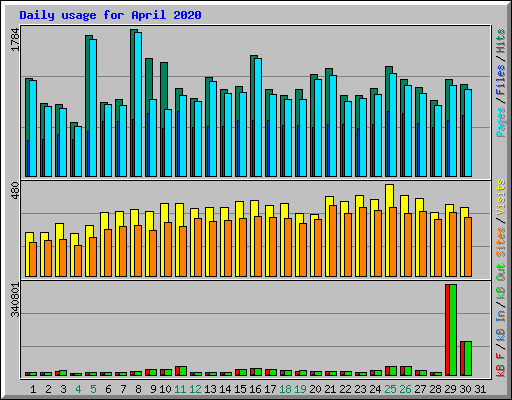Click day label 17 on the x-axis
This screenshot has width=512, height=400.
tap(270, 389)
